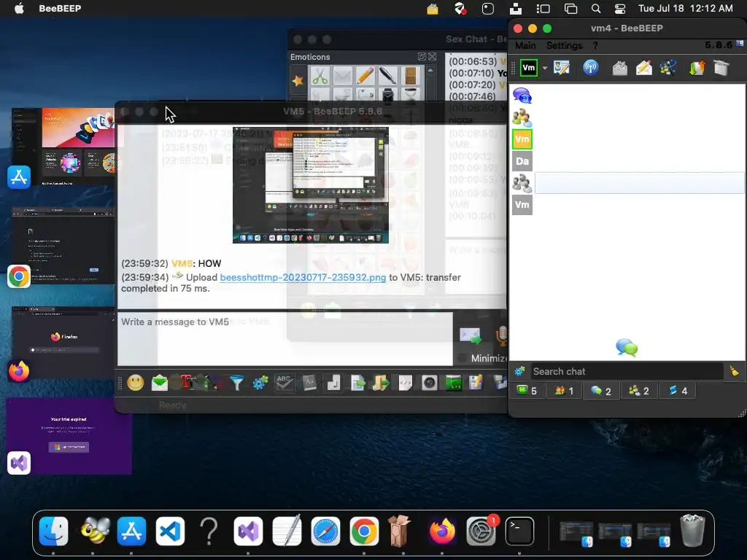The image size is (747, 560).
Task: Click the write message envelope with pencil icon
Action: click(643, 68)
